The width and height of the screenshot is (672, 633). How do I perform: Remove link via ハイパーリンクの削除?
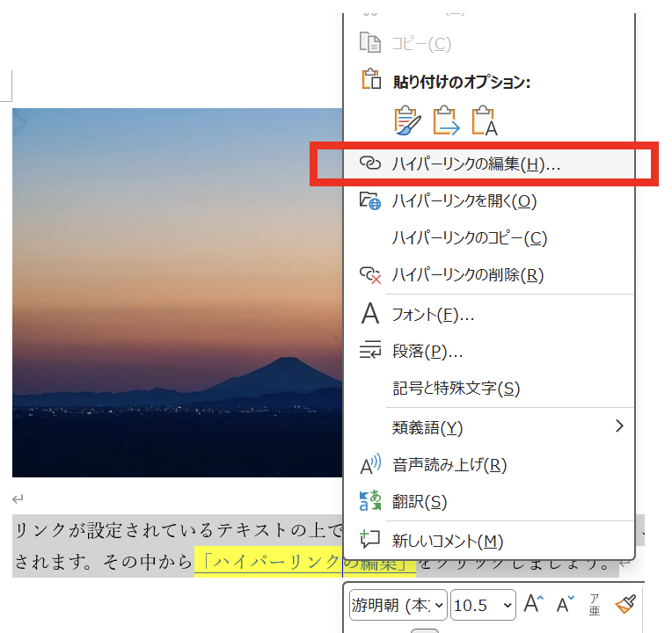(x=468, y=275)
